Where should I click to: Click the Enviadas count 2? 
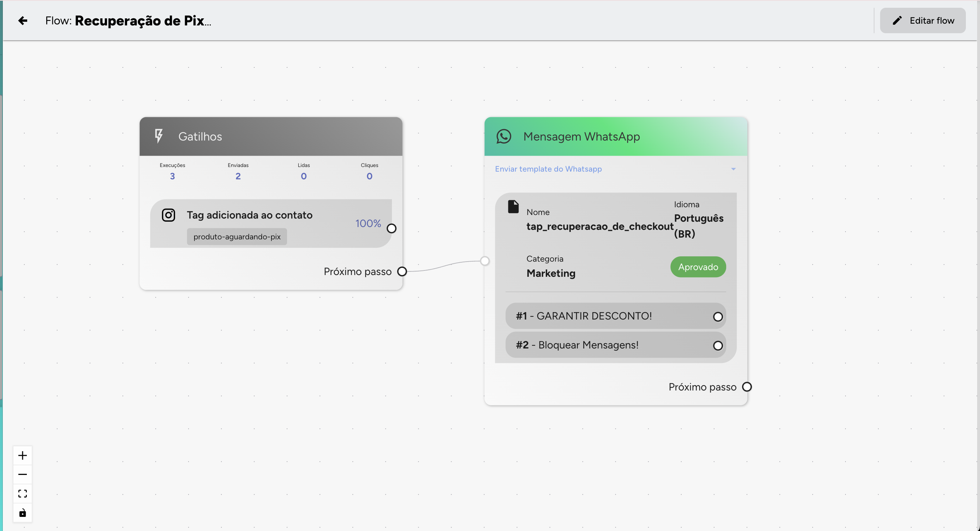coord(238,176)
